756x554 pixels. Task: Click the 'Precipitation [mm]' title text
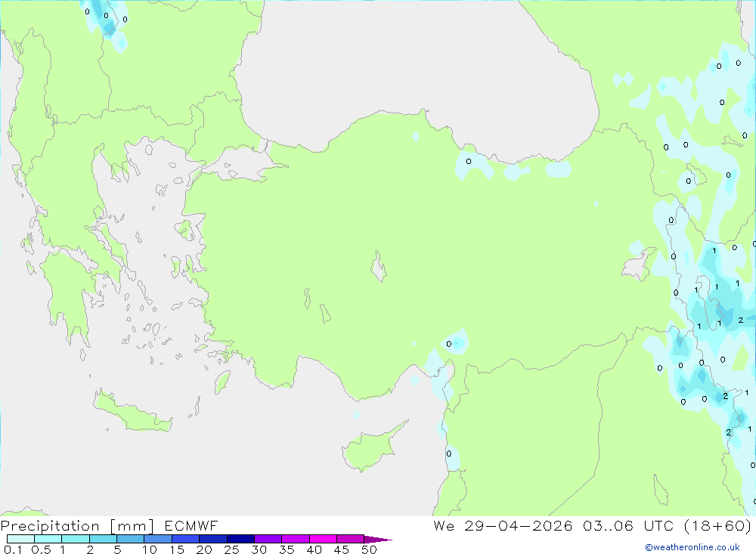(77, 526)
